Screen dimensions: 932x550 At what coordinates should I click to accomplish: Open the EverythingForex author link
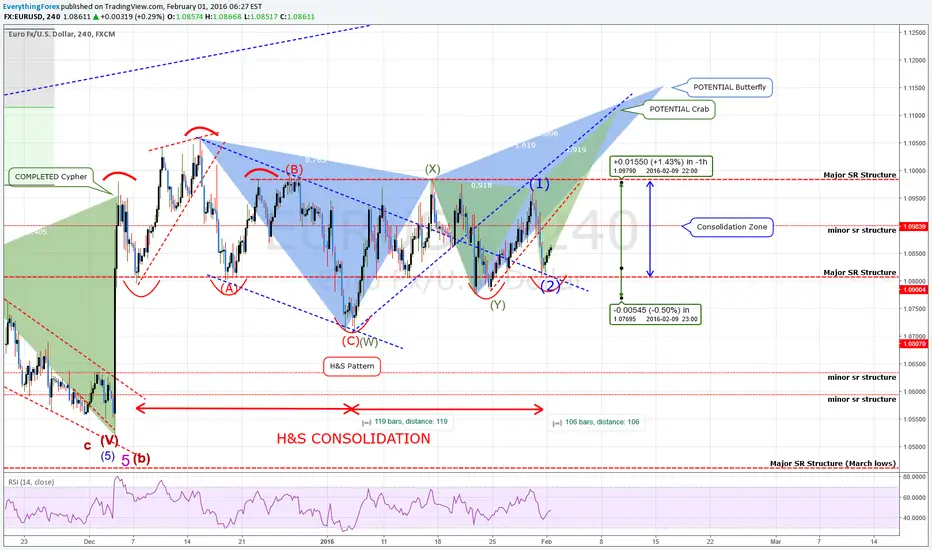point(32,7)
